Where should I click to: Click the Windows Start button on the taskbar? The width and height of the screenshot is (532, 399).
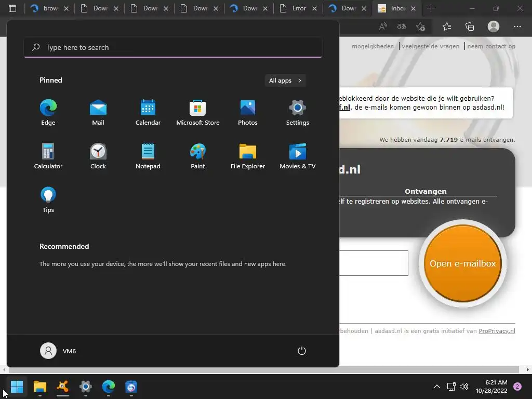coord(17,387)
